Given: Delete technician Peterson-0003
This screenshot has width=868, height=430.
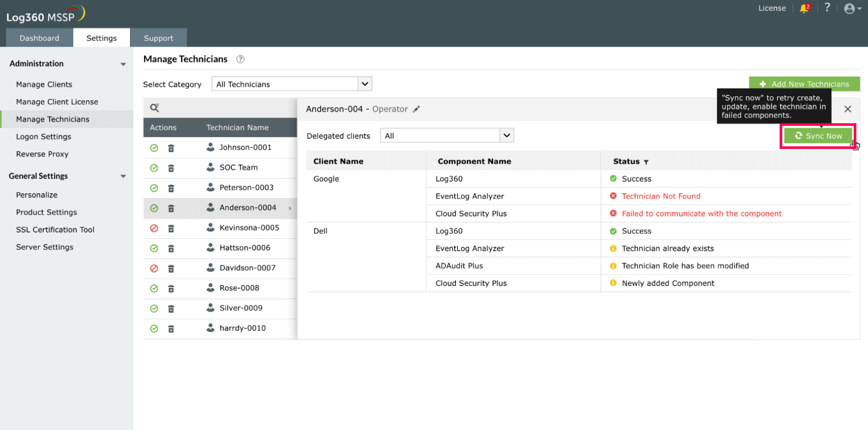Looking at the screenshot, I should coord(171,189).
